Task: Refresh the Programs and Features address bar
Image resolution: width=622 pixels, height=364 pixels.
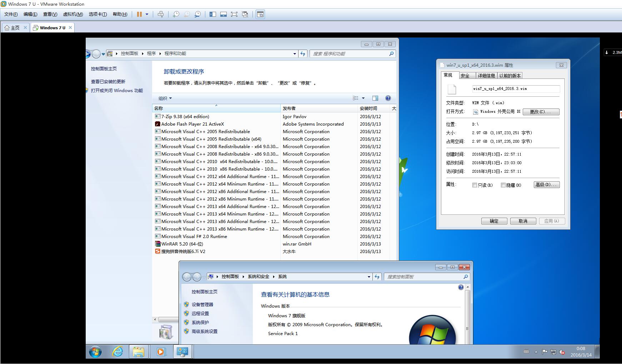Action: pyautogui.click(x=303, y=54)
